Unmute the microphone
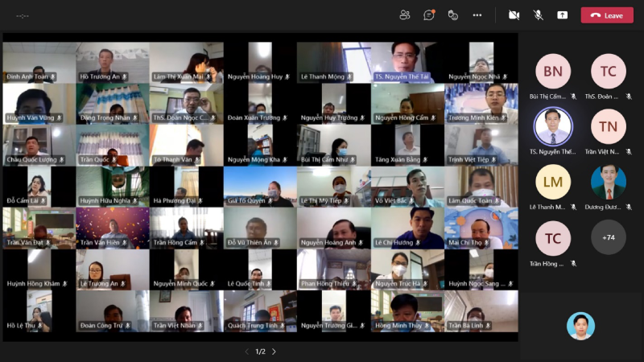The image size is (644, 362). point(538,14)
